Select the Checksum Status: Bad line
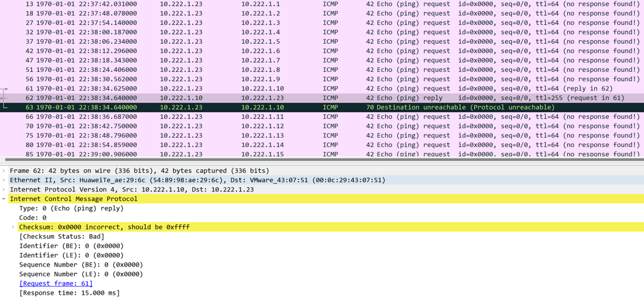The image size is (644, 300). [x=62, y=236]
